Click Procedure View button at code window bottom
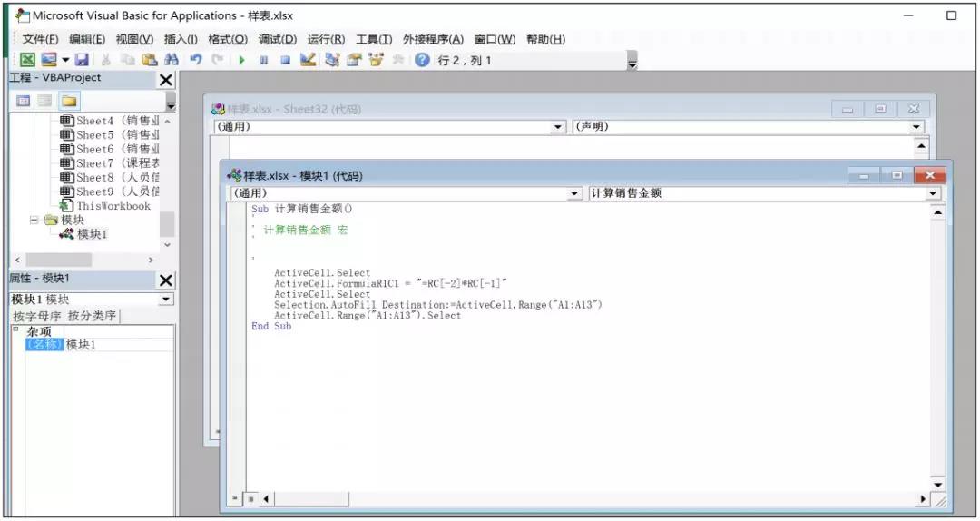The width and height of the screenshot is (980, 521). (235, 498)
